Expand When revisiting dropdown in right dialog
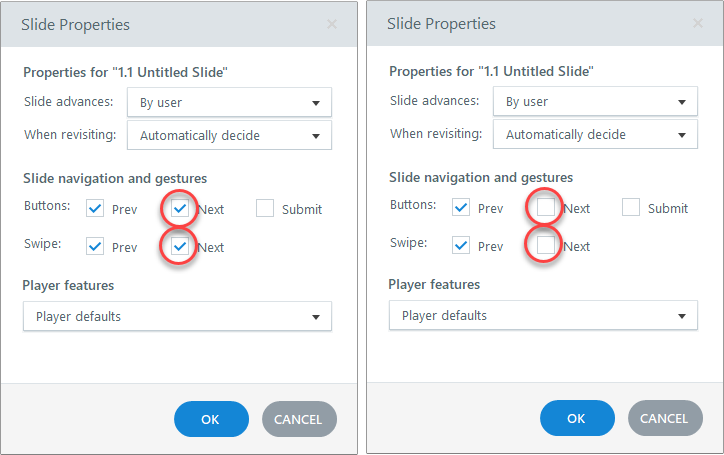 point(594,135)
